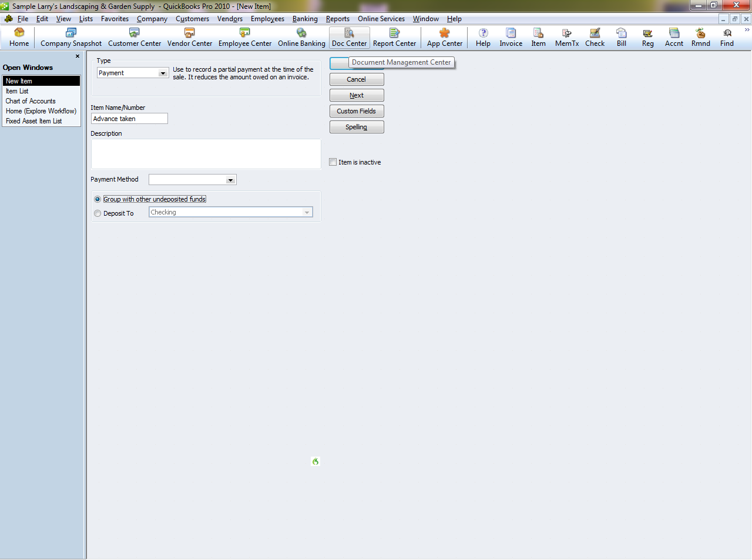Open the Customer Center
Viewport: 752px width, 560px height.
pyautogui.click(x=135, y=38)
